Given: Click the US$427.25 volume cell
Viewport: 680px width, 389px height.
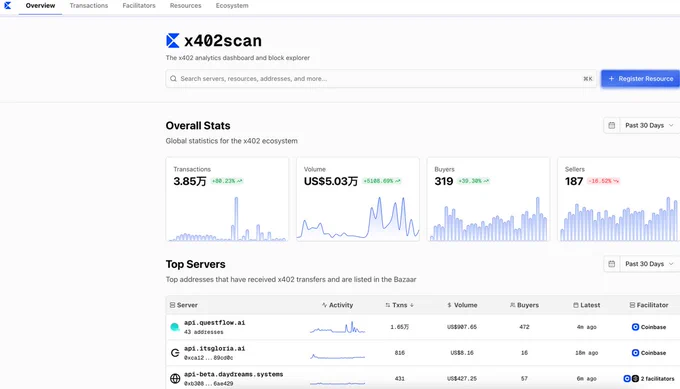Looking at the screenshot, I should click(462, 379).
